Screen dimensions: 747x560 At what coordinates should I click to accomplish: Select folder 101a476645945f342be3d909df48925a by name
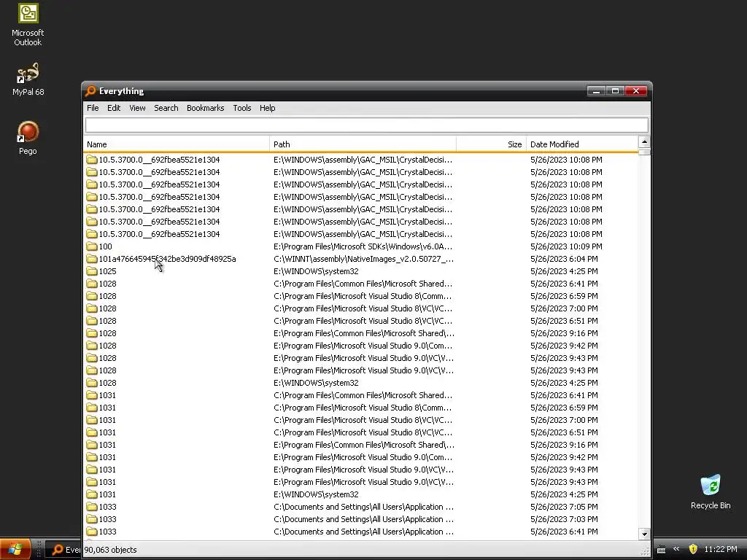(x=167, y=259)
